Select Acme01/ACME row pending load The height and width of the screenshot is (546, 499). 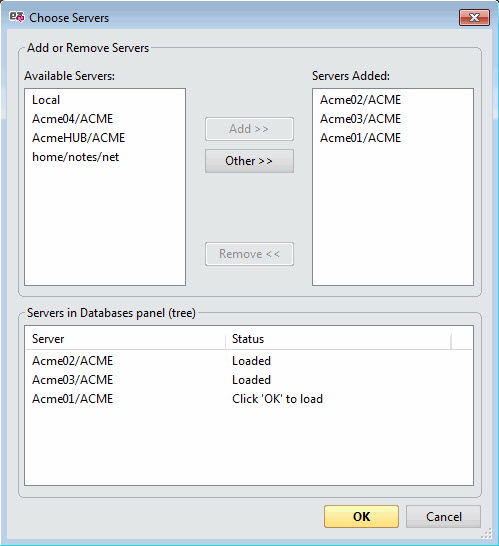249,399
